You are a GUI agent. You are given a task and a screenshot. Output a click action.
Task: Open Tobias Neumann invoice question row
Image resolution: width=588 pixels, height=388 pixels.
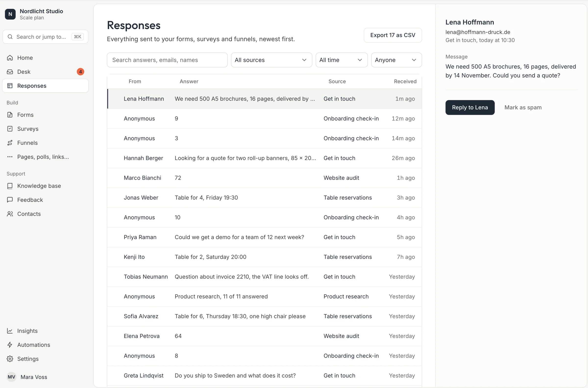[x=265, y=277]
